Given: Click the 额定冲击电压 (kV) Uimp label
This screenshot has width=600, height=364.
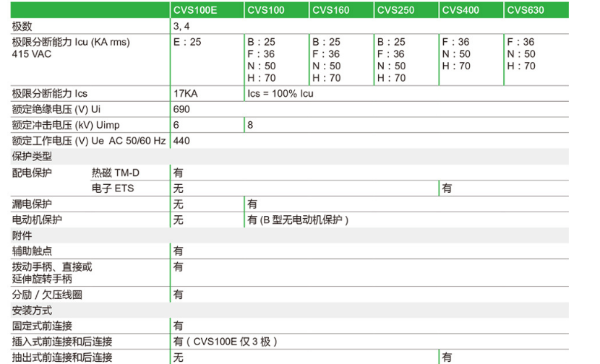Looking at the screenshot, I should tap(66, 125).
